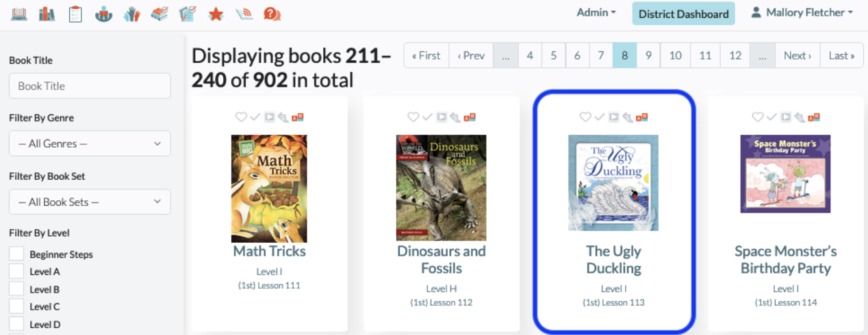Check the Level D filter
868x335 pixels.
click(16, 324)
